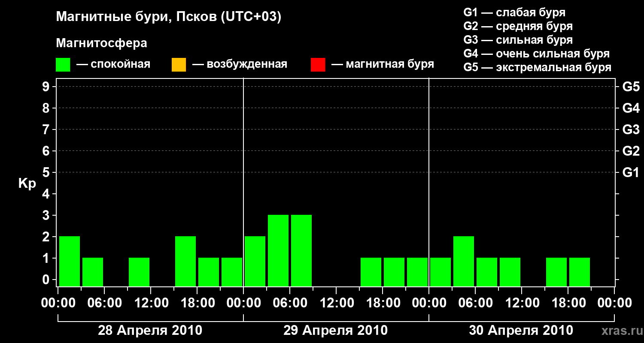Click the Kp axis value 5
This screenshot has width=644, height=343.
[x=47, y=172]
